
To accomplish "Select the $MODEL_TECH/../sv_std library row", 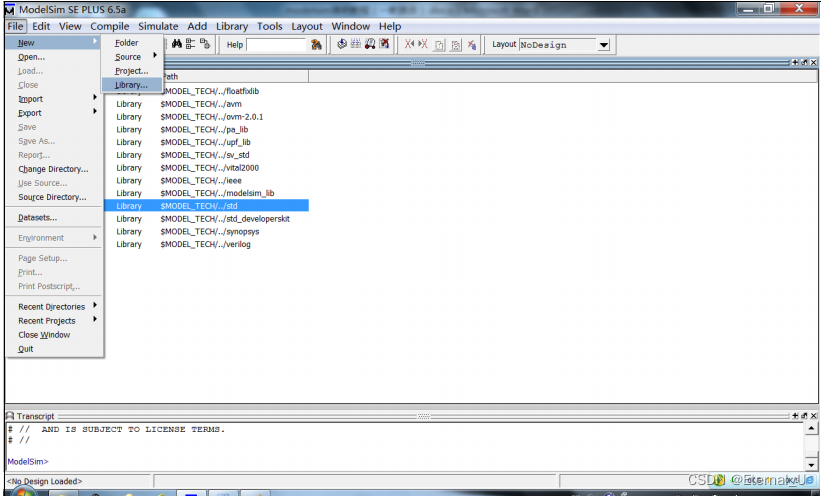I will click(x=206, y=155).
